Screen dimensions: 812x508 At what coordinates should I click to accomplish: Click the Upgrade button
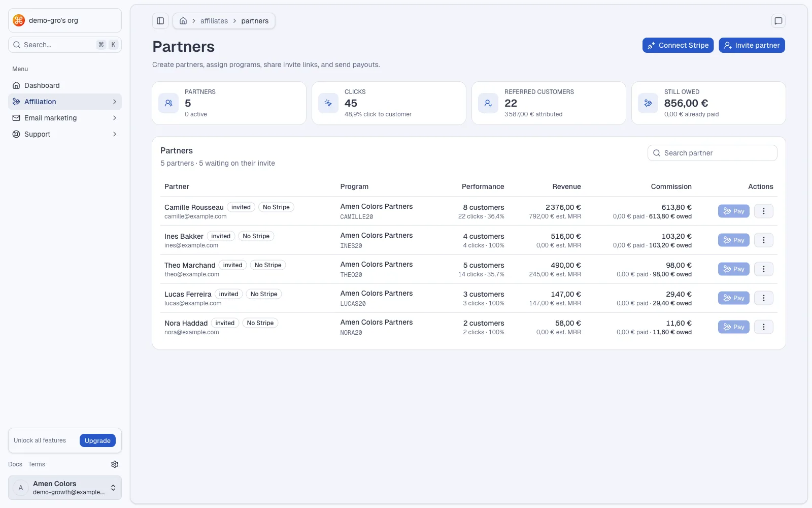(97, 440)
